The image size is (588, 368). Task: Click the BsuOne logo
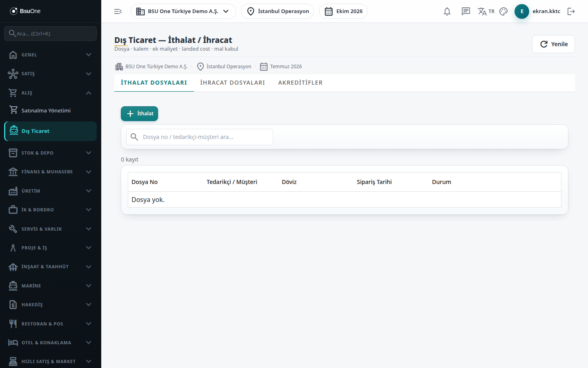point(25,11)
